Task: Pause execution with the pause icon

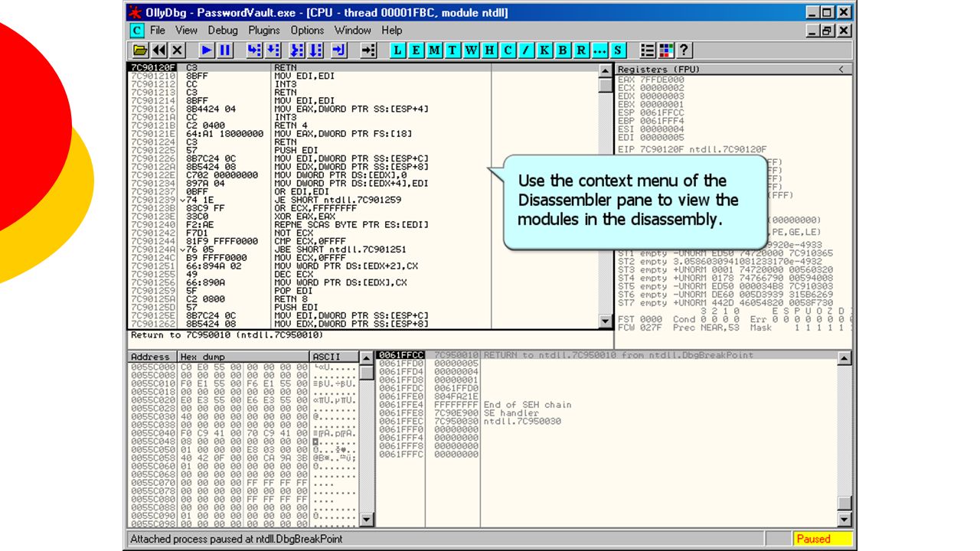Action: tap(225, 51)
